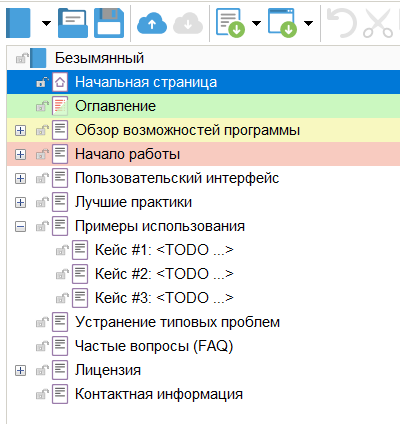Save project with floppy disk icon
This screenshot has width=400, height=424.
[x=109, y=23]
